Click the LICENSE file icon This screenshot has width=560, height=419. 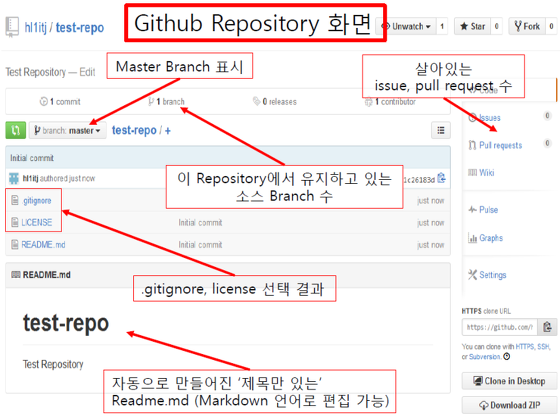(15, 223)
